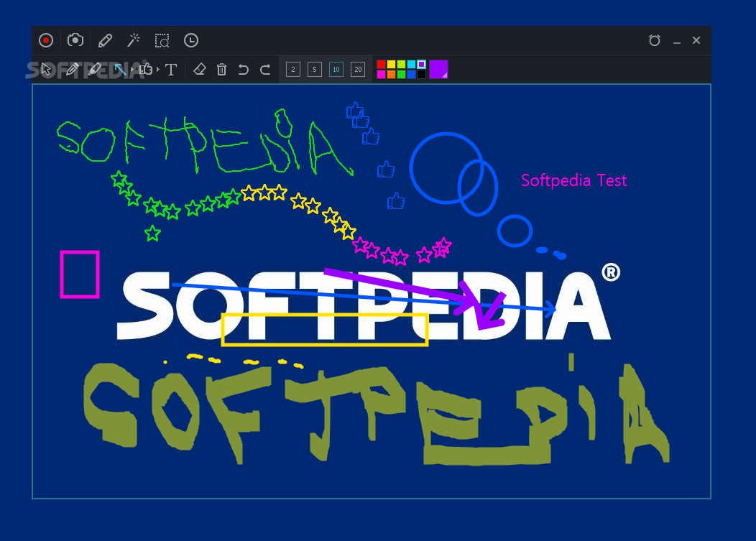Select the highlighter marker tool
The height and width of the screenshot is (541, 756).
95,70
